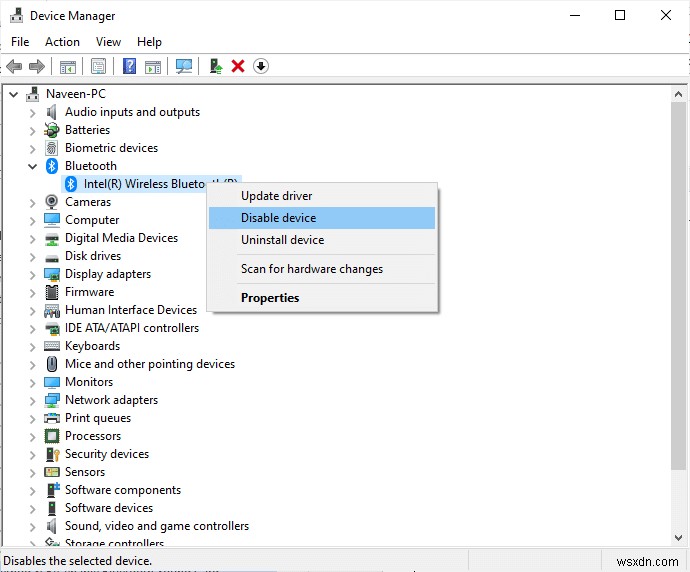Click the Firmware chip icon
This screenshot has height=572, width=690.
pos(52,292)
